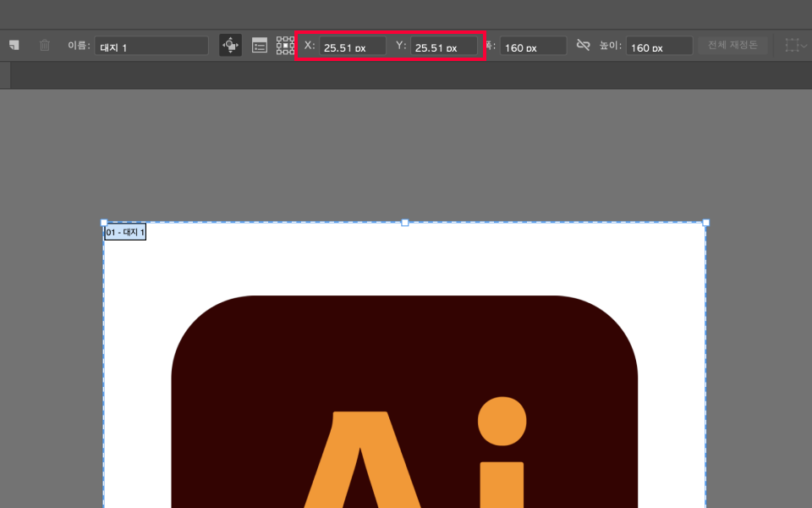The image size is (812, 508).
Task: Click the delete artboard trash icon
Action: point(45,46)
